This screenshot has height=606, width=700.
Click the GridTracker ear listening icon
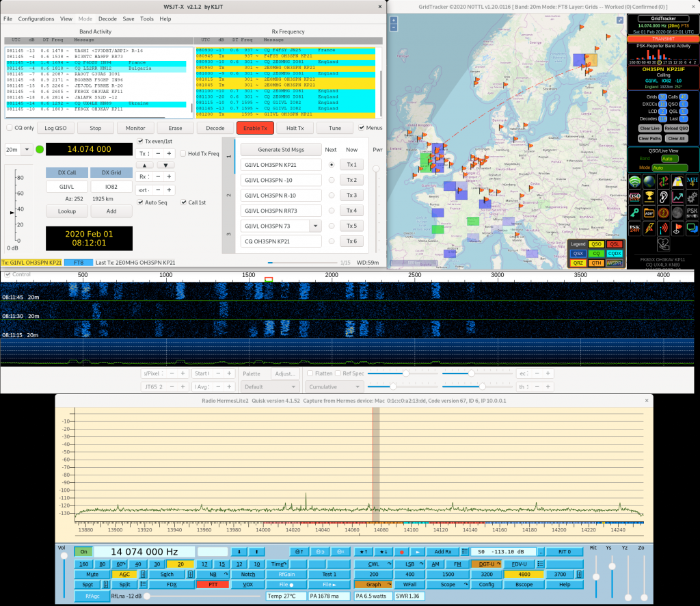(x=663, y=197)
